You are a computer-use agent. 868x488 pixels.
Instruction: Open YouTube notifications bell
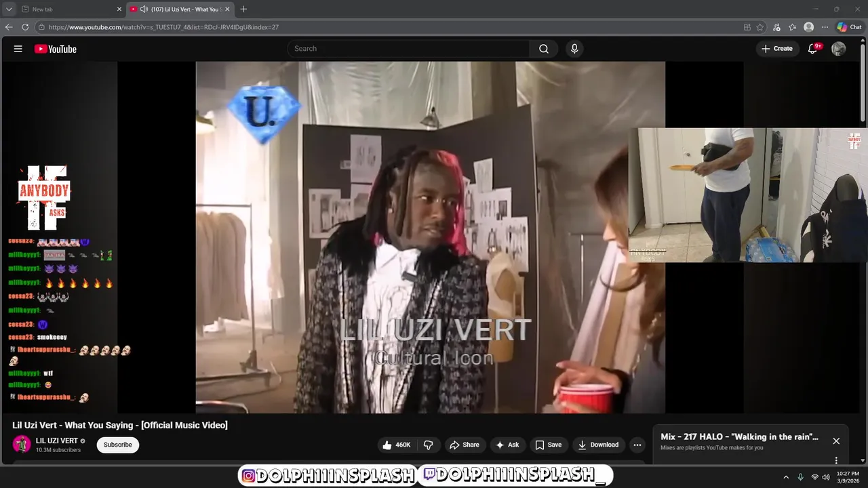[812, 49]
